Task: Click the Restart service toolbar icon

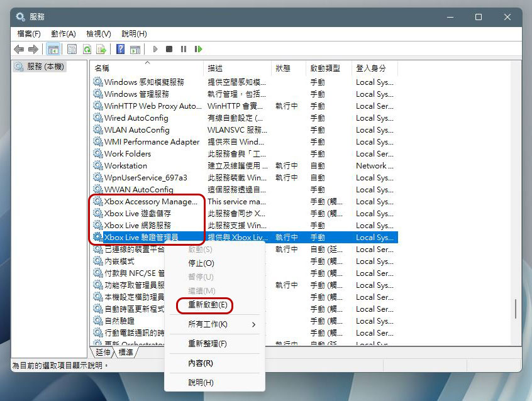Action: tap(199, 49)
